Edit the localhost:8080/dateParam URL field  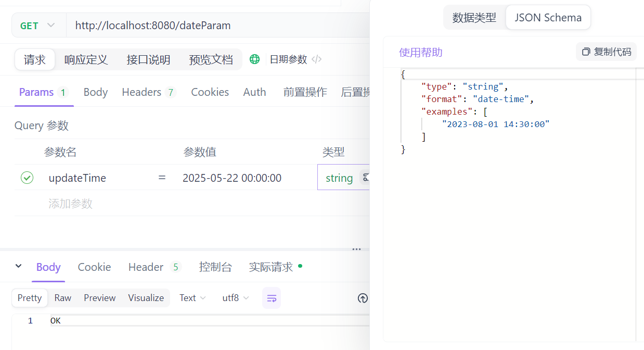(217, 26)
